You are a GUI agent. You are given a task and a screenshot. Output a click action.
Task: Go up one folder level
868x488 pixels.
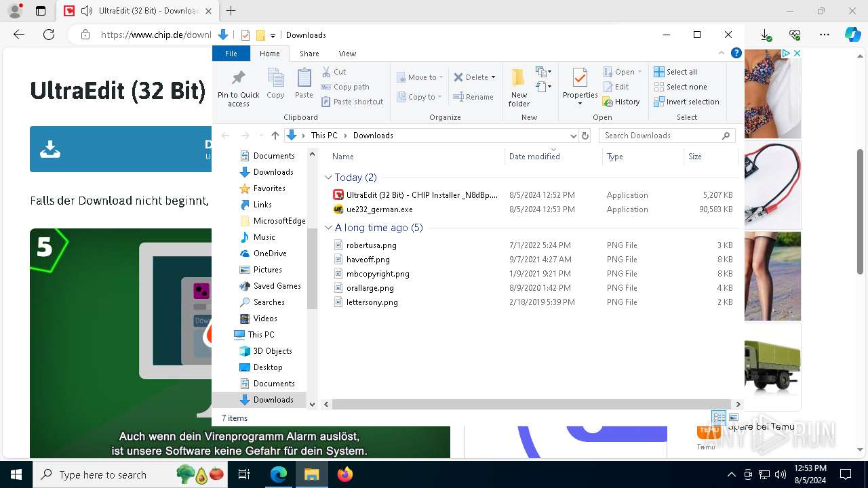click(x=275, y=136)
